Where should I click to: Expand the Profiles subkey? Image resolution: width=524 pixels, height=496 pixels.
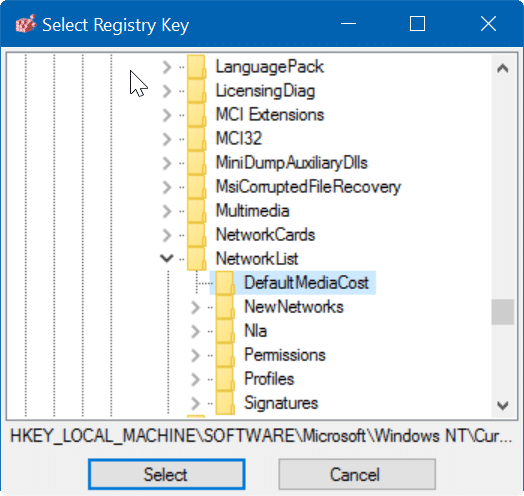(x=195, y=380)
